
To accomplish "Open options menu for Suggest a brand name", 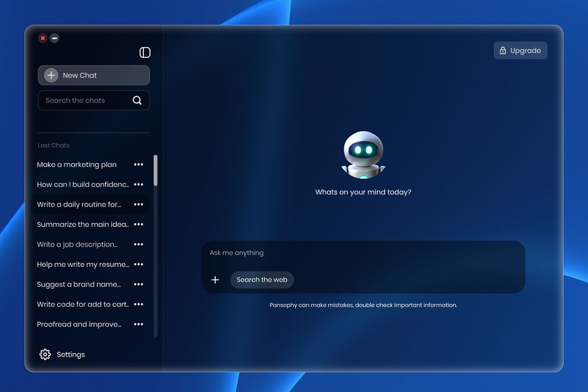I will click(139, 284).
